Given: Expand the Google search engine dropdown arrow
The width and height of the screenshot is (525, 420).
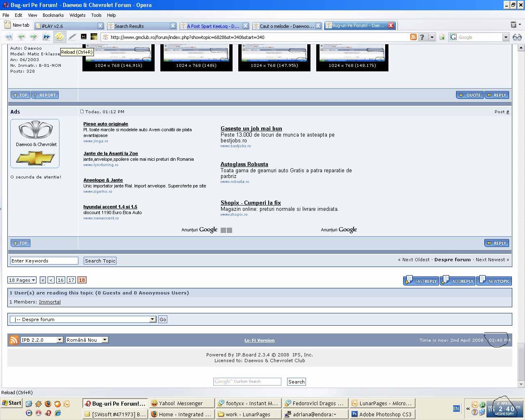Looking at the screenshot, I should (505, 37).
